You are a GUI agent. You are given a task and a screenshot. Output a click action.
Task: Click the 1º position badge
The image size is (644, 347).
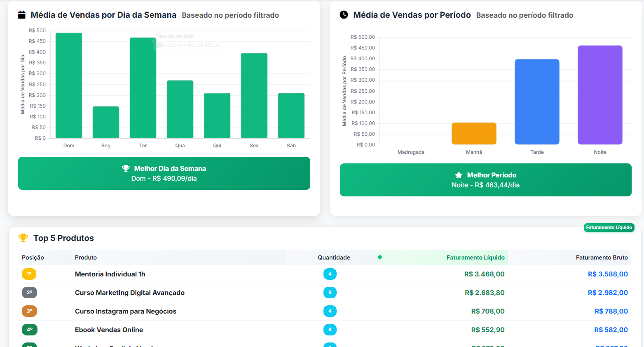tap(29, 274)
